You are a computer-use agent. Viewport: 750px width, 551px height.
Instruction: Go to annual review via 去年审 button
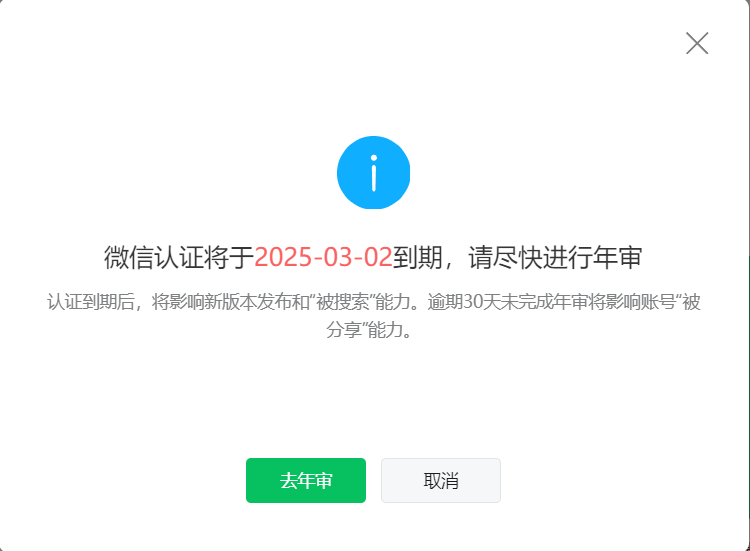pos(306,480)
